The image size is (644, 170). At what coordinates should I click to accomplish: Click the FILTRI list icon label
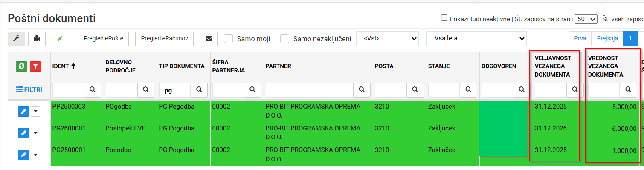[29, 89]
